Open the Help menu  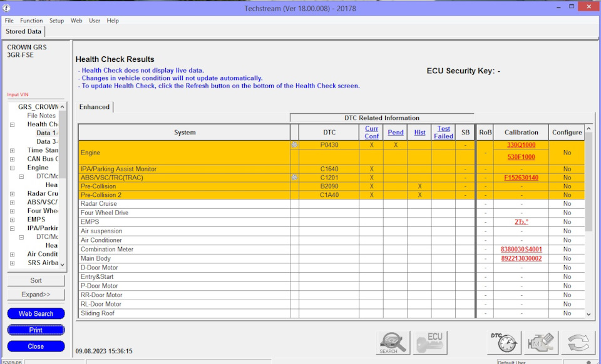click(113, 21)
